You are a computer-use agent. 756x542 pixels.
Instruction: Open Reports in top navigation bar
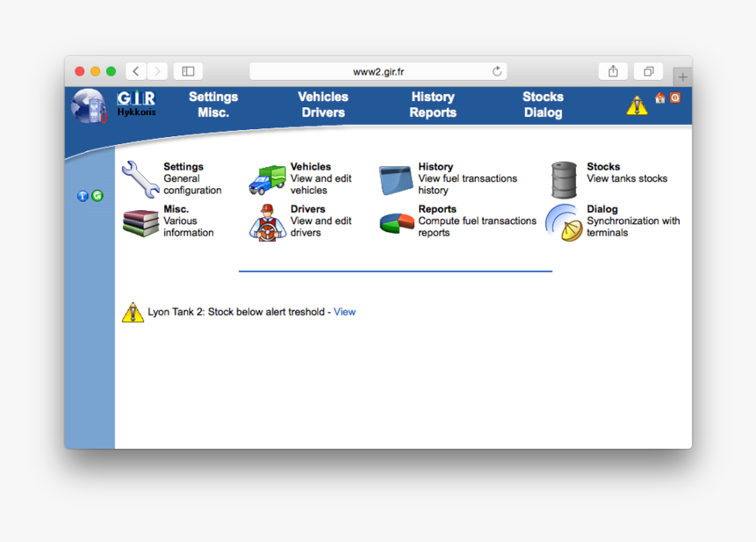point(433,113)
